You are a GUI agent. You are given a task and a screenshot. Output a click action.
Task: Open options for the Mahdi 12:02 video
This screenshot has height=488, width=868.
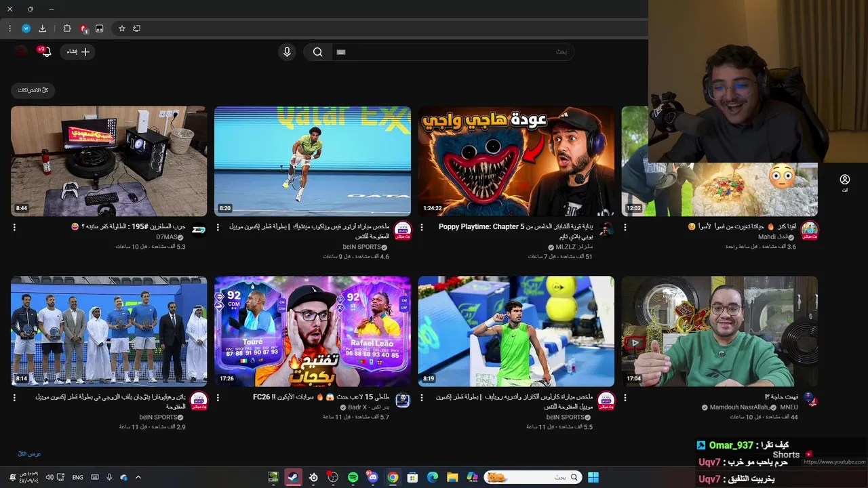point(625,228)
